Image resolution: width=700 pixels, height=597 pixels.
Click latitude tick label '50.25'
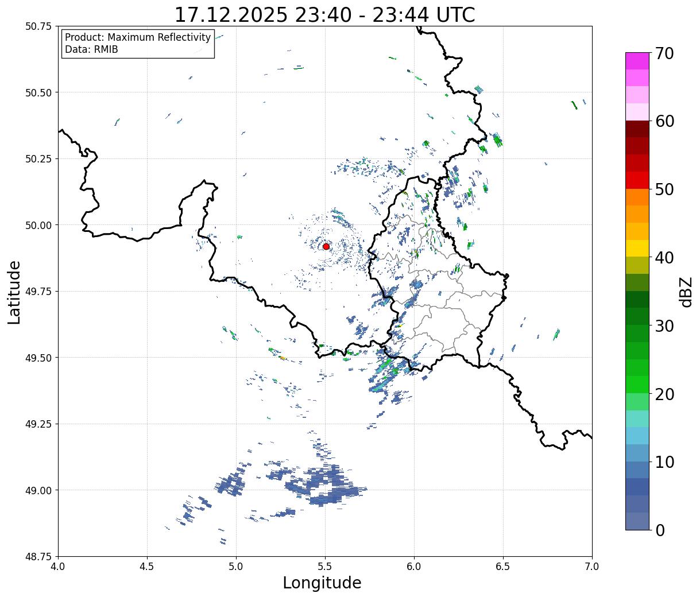38,158
